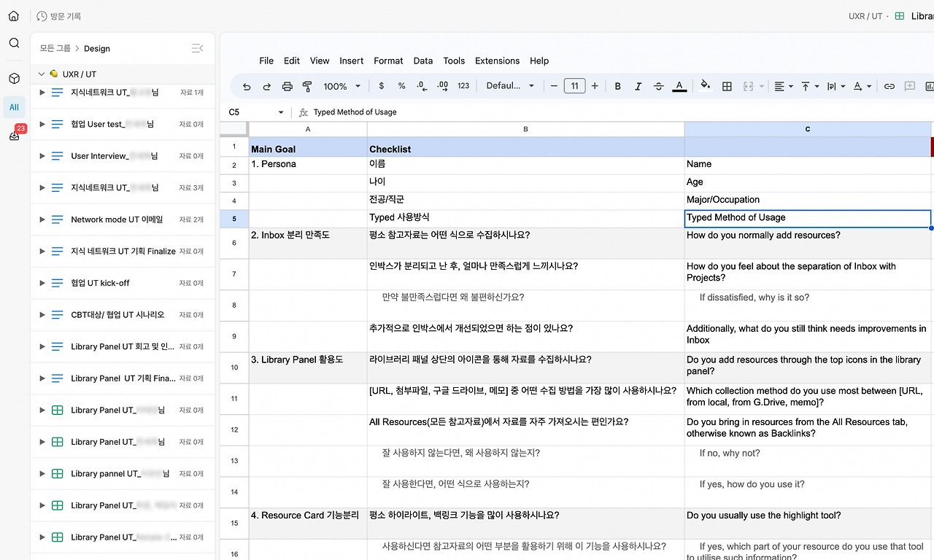Toggle italic formatting

point(638,86)
